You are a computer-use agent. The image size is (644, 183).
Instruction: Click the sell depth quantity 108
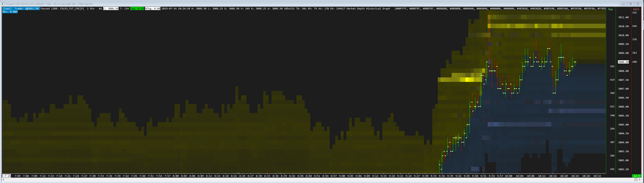pos(634,62)
